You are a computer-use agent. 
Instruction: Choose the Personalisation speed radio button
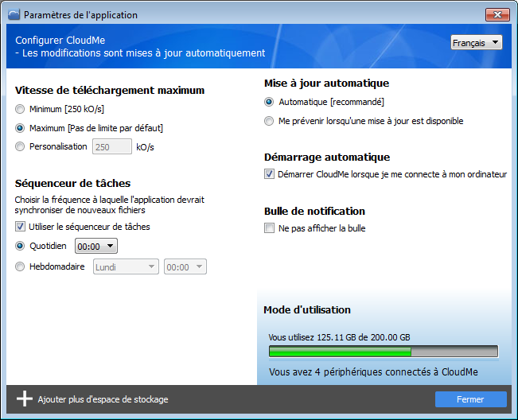point(20,146)
